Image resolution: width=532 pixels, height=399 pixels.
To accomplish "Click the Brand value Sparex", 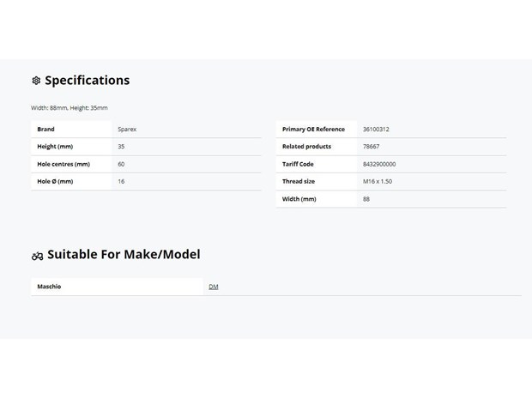I will tap(127, 130).
